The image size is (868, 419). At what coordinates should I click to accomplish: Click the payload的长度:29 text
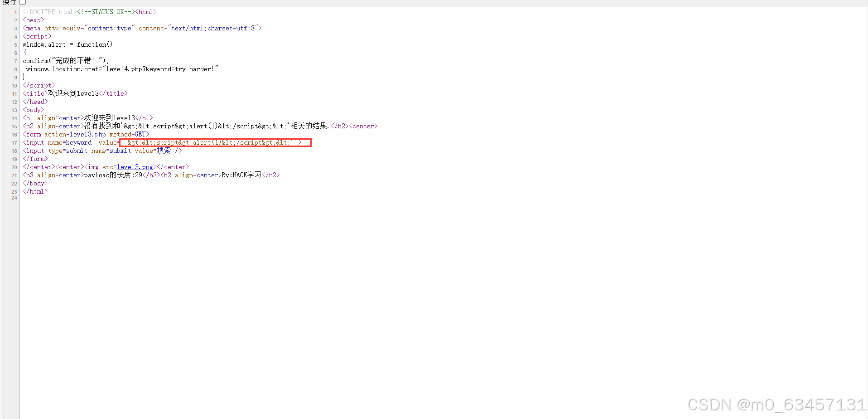113,175
